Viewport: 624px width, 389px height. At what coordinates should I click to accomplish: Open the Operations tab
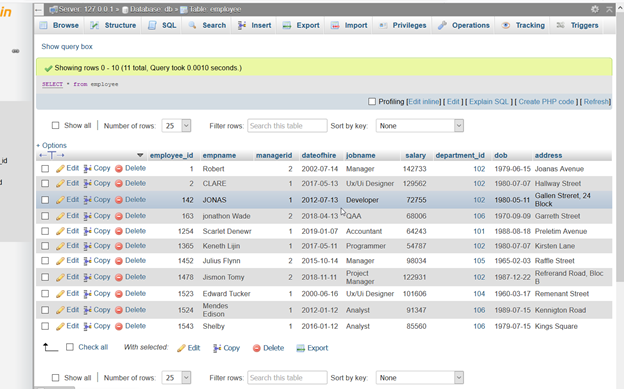[464, 25]
